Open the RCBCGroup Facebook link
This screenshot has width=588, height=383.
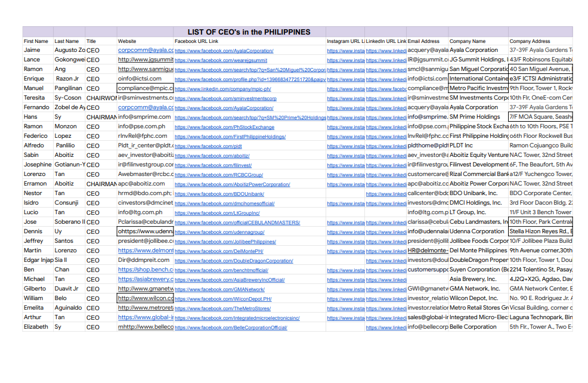pos(219,175)
